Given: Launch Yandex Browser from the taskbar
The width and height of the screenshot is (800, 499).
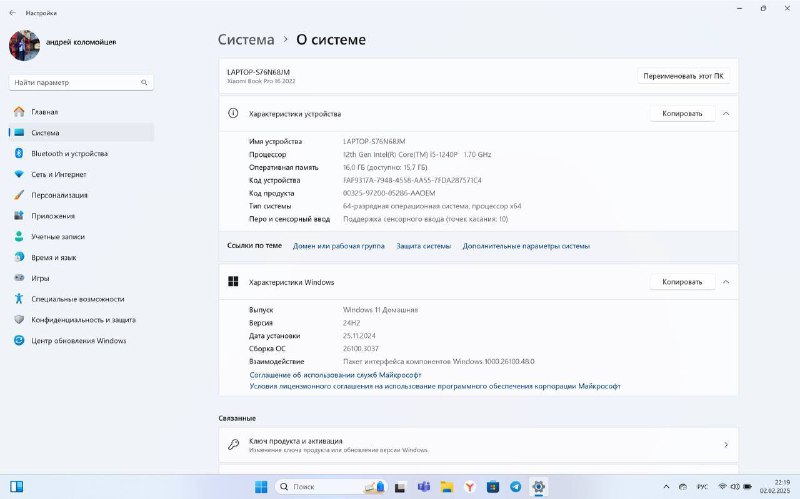Looking at the screenshot, I should tap(470, 487).
